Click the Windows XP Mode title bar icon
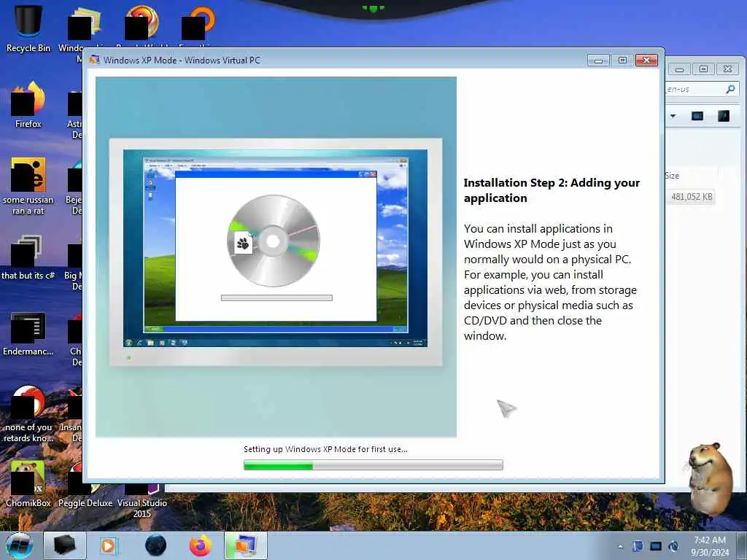 (x=94, y=60)
